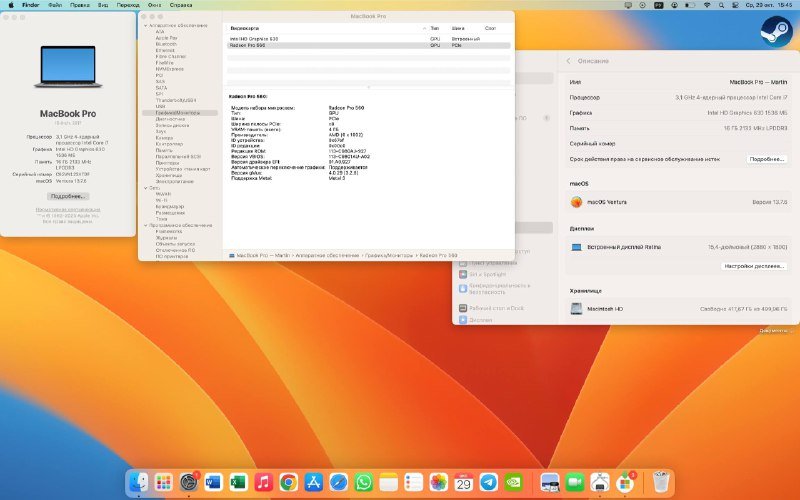
Task: Open Calendar showing 29 in the Dock
Action: [x=463, y=482]
